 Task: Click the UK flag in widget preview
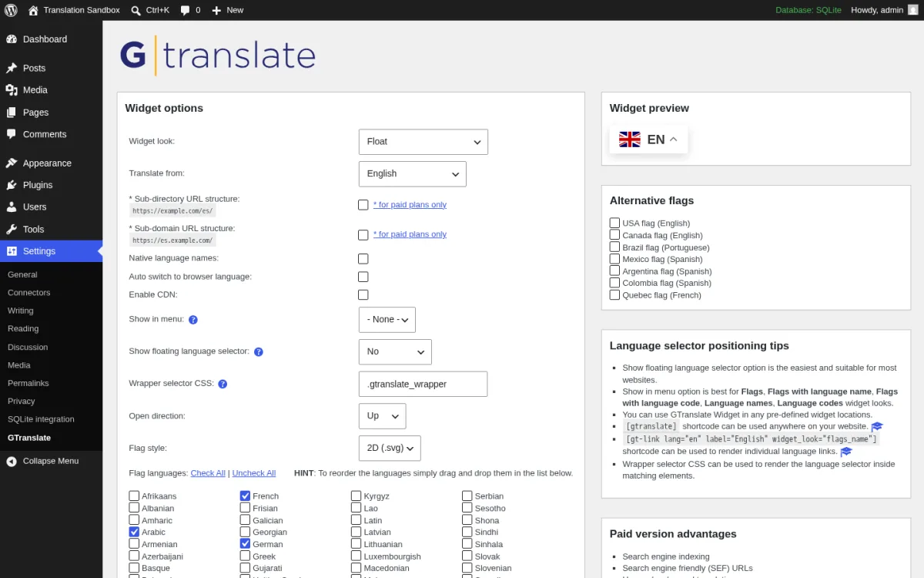(x=630, y=139)
